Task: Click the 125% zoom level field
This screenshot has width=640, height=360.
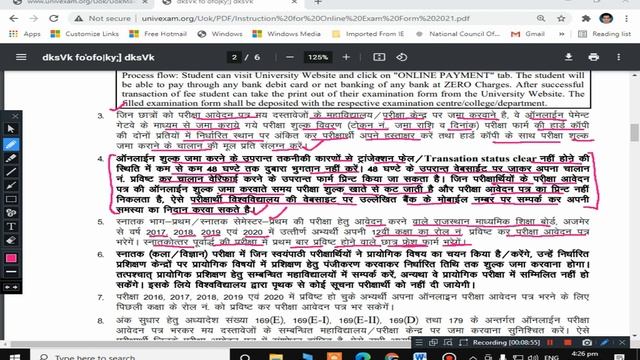Action: point(318,57)
